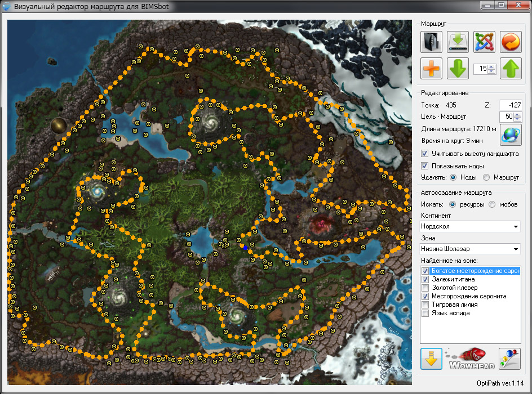532x394 pixels.
Task: Click the orange circular arrow icon
Action: tap(511, 42)
